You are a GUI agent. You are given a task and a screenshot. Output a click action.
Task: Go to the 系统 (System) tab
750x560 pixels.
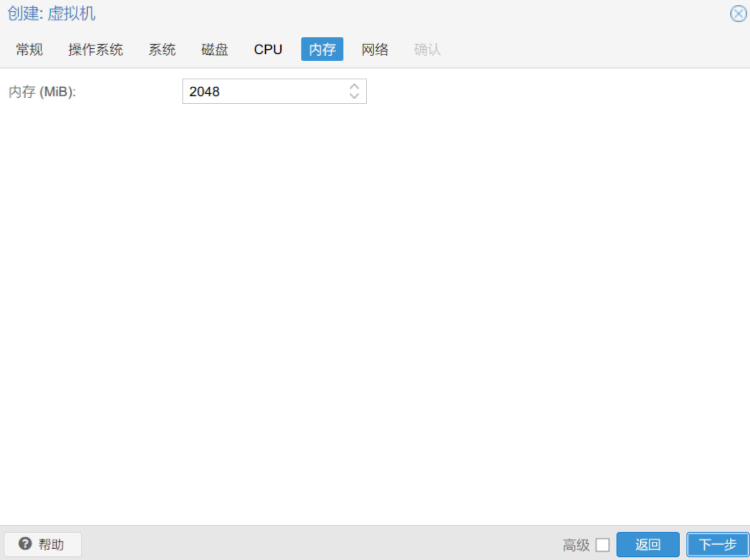click(x=162, y=49)
